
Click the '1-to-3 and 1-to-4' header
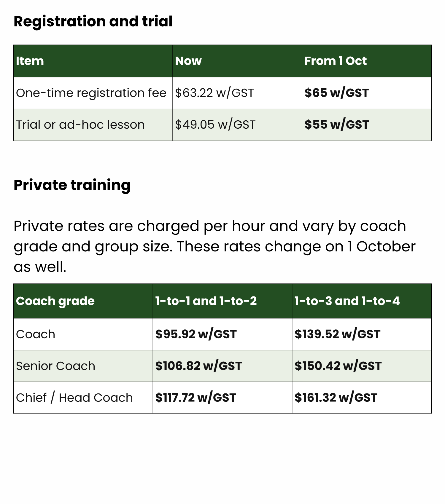coord(347,301)
